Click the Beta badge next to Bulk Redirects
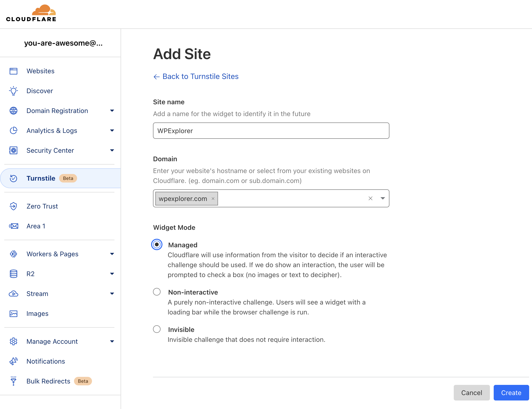This screenshot has height=409, width=532. (83, 381)
